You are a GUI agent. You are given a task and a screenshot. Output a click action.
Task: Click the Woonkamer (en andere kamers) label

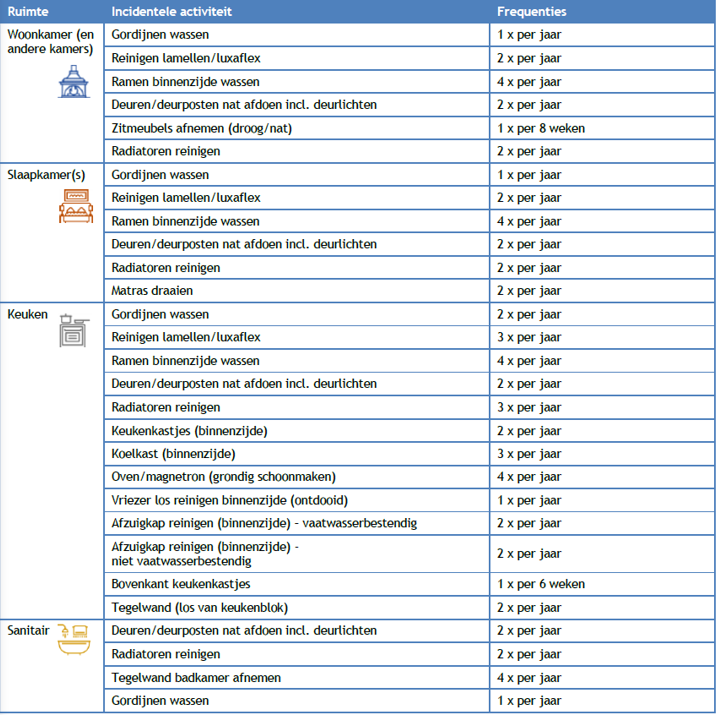tap(50, 41)
